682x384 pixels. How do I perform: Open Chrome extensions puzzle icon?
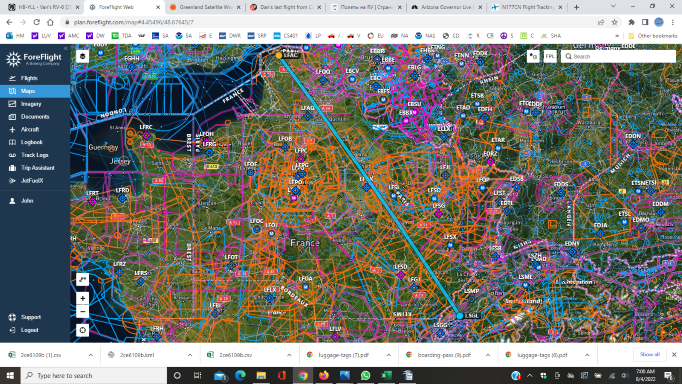[632, 22]
